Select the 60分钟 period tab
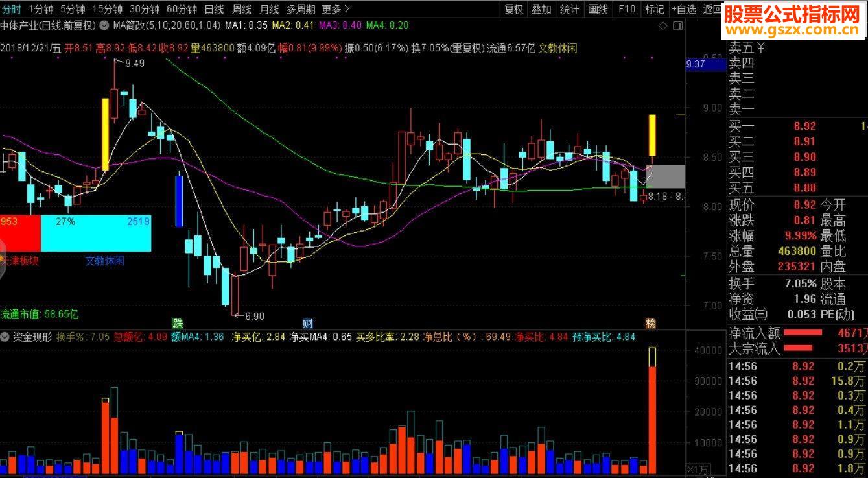The width and height of the screenshot is (868, 478). coord(182,9)
